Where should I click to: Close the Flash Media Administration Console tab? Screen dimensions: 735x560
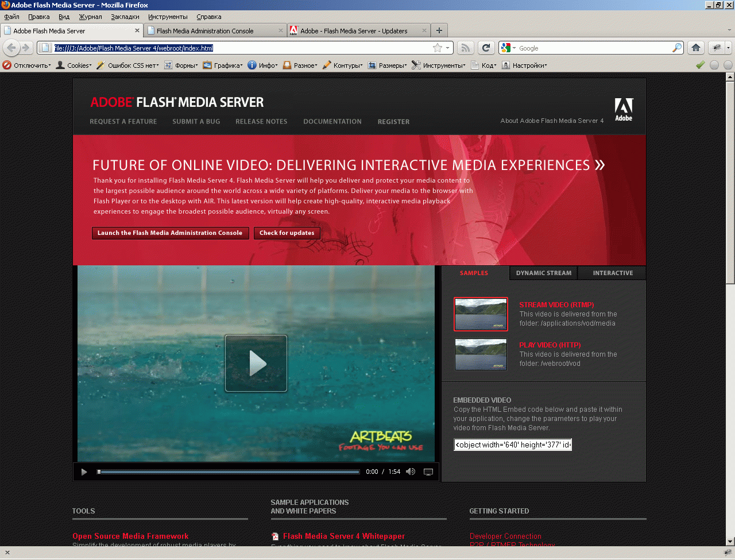pos(281,30)
